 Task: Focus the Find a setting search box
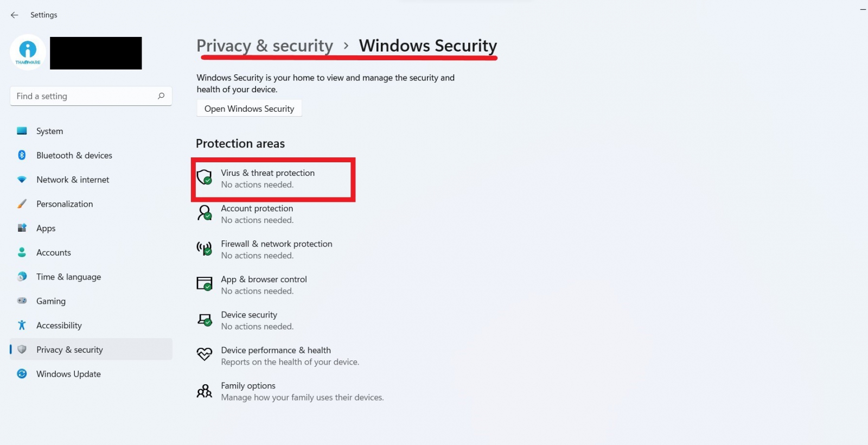[84, 96]
